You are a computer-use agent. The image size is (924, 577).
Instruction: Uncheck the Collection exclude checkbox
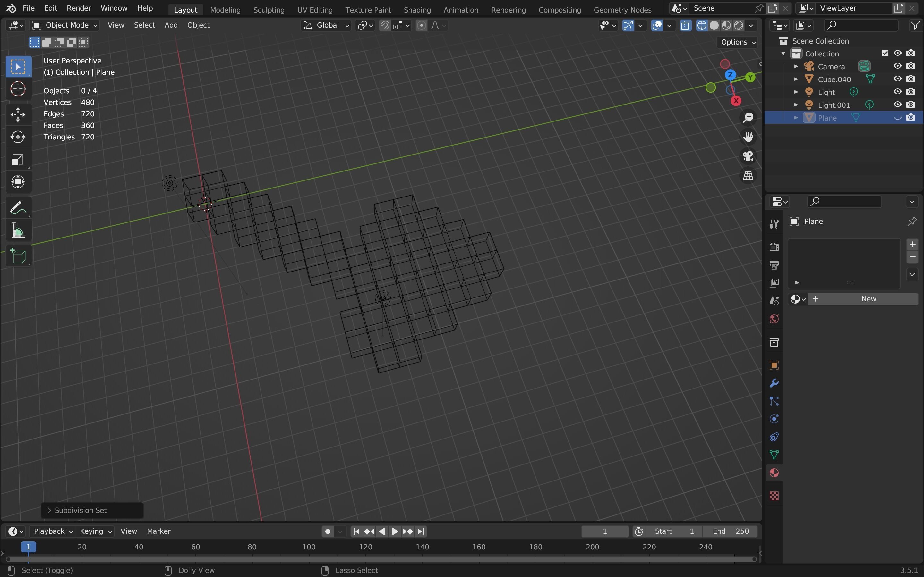885,54
